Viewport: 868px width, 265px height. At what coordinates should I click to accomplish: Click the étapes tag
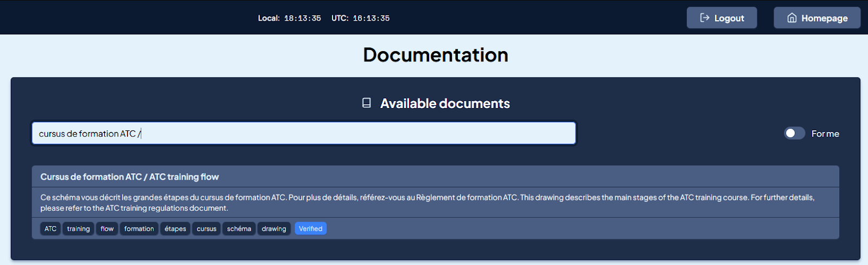coord(175,229)
